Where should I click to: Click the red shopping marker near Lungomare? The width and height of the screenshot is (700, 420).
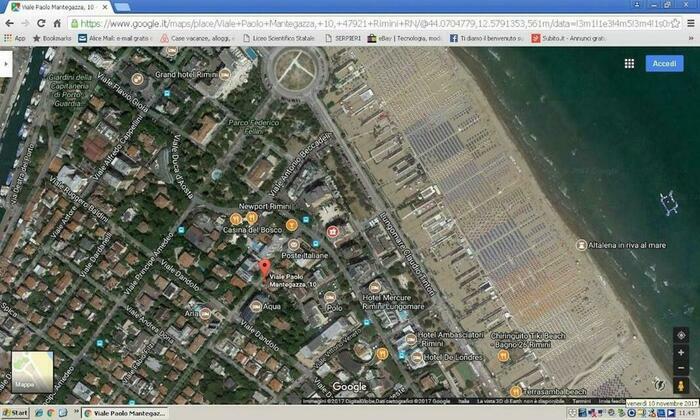[332, 232]
